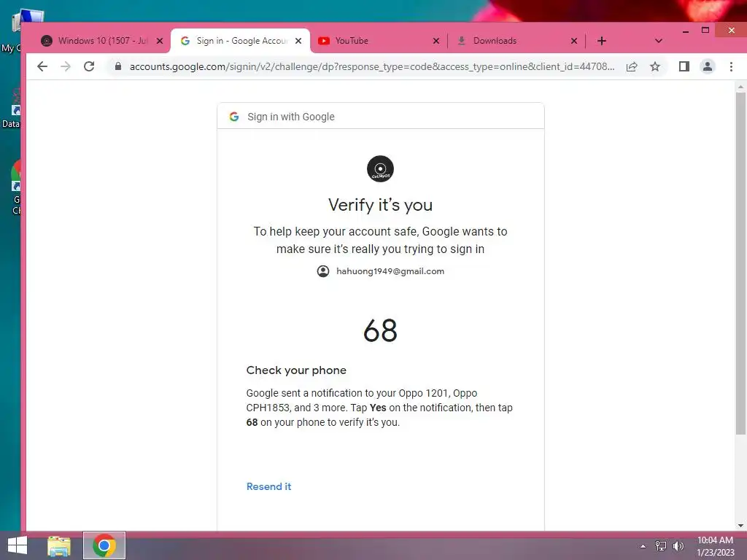Screen dimensions: 747x560
Task: Click the Verify it's you heading
Action: 380,205
